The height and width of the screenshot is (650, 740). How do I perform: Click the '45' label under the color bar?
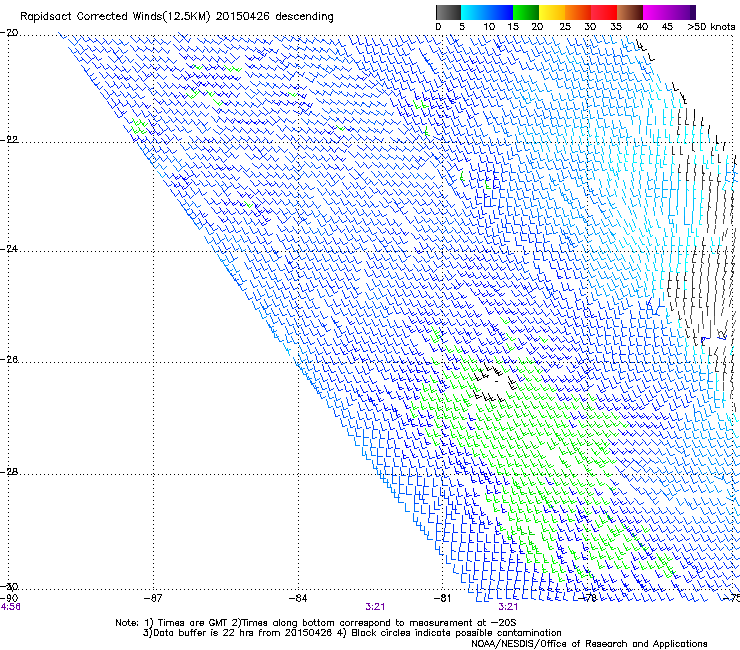tap(667, 27)
